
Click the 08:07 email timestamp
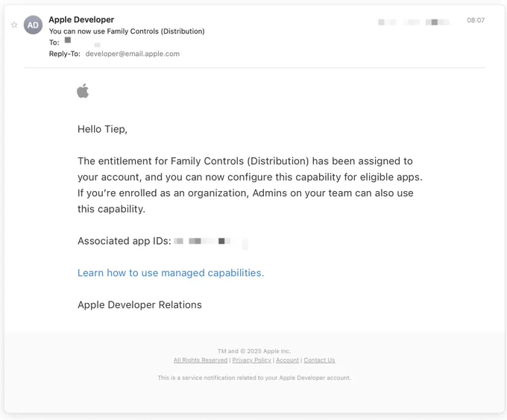click(x=476, y=20)
